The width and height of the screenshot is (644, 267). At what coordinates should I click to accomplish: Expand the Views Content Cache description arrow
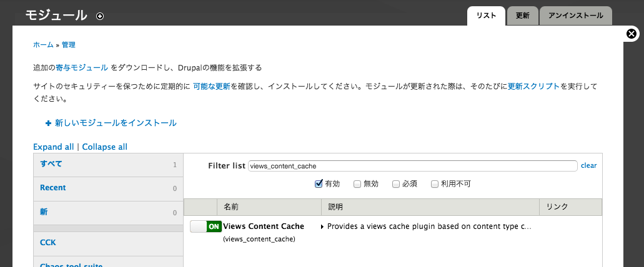click(x=322, y=226)
